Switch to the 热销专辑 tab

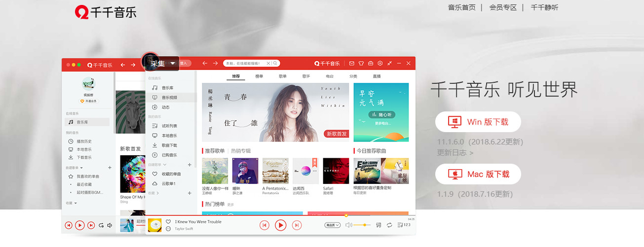click(x=241, y=151)
